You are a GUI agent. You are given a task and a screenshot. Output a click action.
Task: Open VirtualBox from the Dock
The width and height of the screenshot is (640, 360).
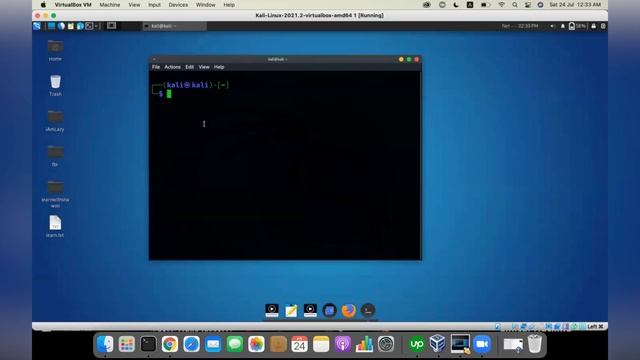pos(438,344)
